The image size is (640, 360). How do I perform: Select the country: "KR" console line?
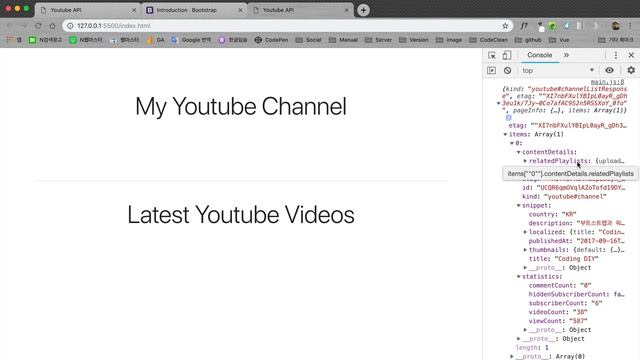click(552, 214)
